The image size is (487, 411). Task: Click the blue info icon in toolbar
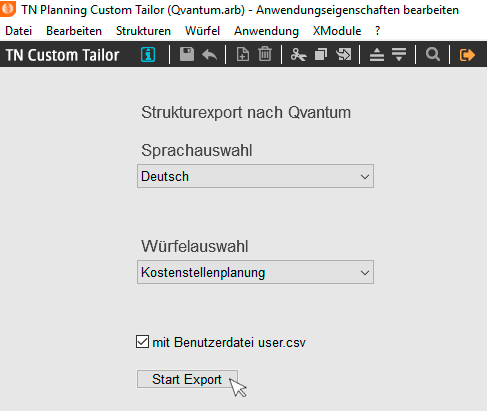pyautogui.click(x=148, y=54)
